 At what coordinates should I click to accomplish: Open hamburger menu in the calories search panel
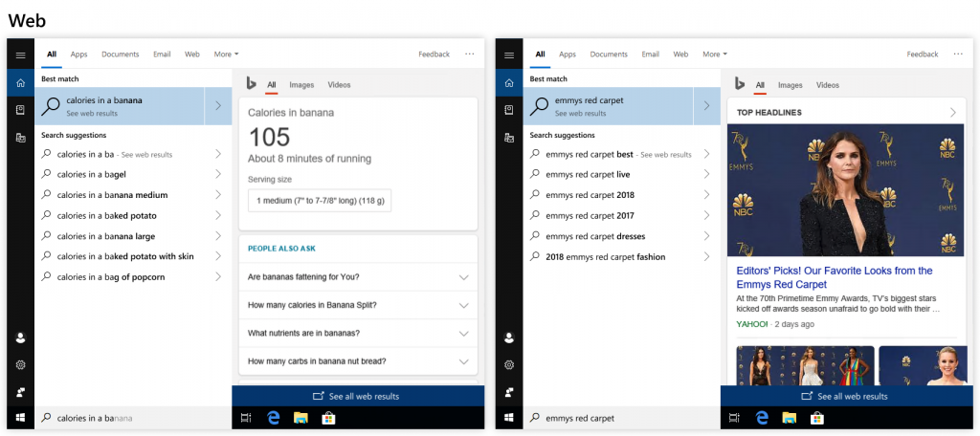[20, 55]
